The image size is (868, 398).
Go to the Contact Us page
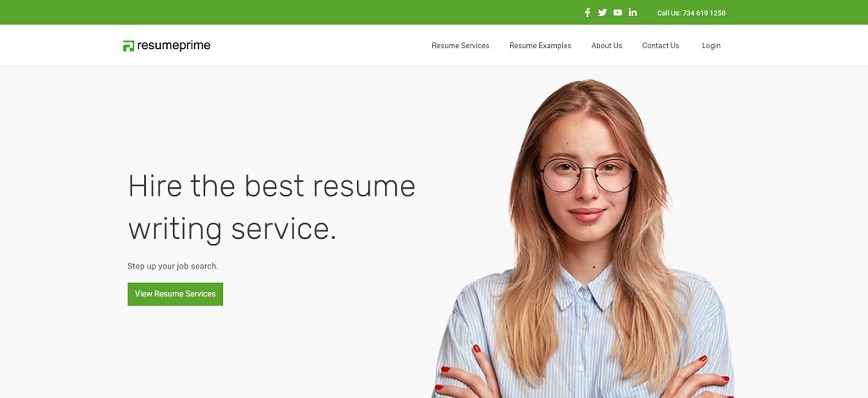tap(660, 46)
